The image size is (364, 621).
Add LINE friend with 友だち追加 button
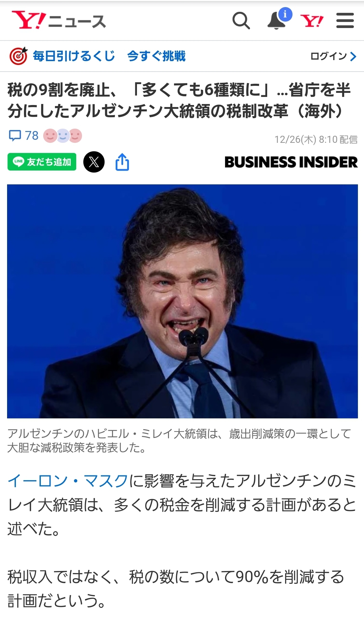tap(42, 162)
